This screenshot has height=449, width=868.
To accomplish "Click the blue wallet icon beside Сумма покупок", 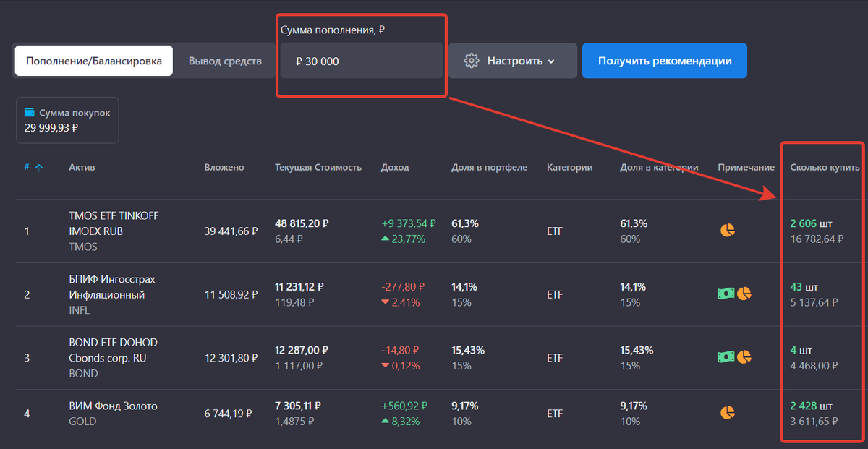I will point(29,112).
